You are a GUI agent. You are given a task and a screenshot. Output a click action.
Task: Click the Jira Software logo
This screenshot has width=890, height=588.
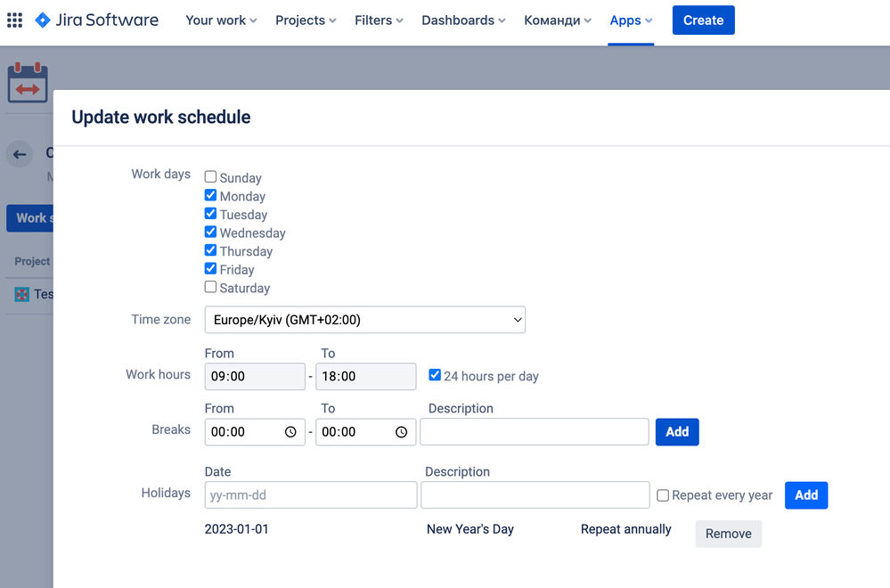tap(96, 20)
